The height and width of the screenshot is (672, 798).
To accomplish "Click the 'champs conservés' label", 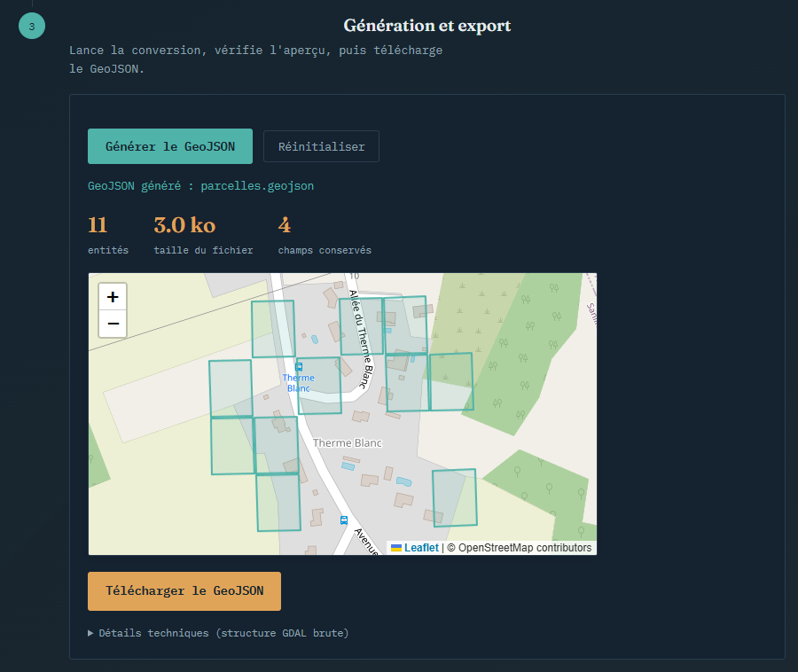I will click(325, 250).
